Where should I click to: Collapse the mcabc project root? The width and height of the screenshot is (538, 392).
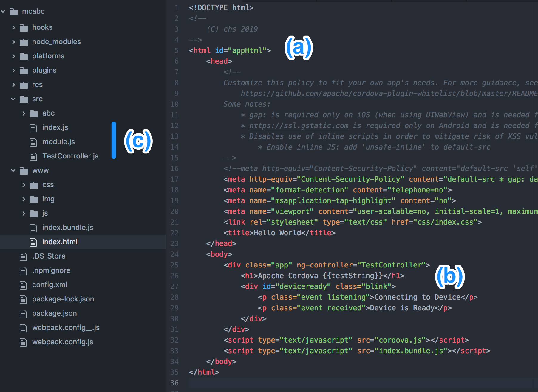tap(3, 11)
